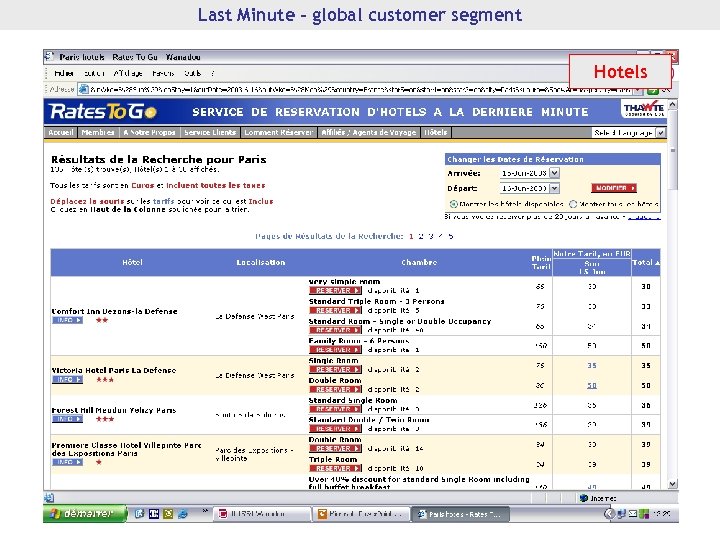
Task: Reserve Premiere Classe Triple Room
Action: click(x=335, y=468)
